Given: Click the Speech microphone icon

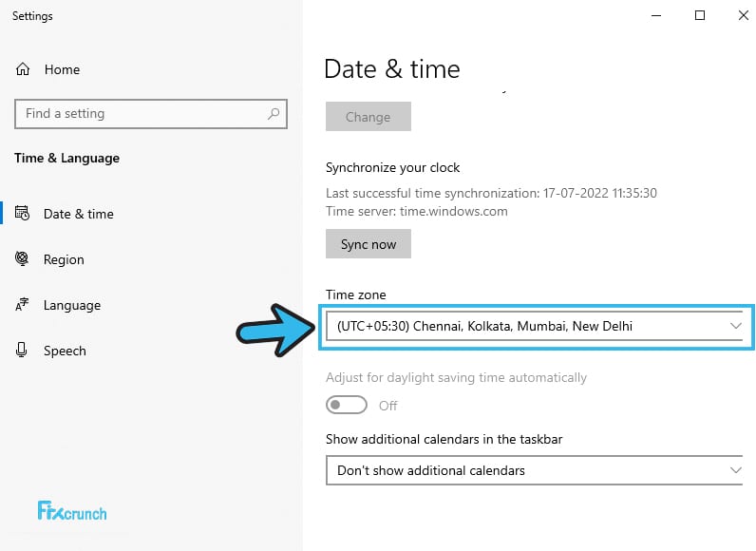Looking at the screenshot, I should click(21, 350).
